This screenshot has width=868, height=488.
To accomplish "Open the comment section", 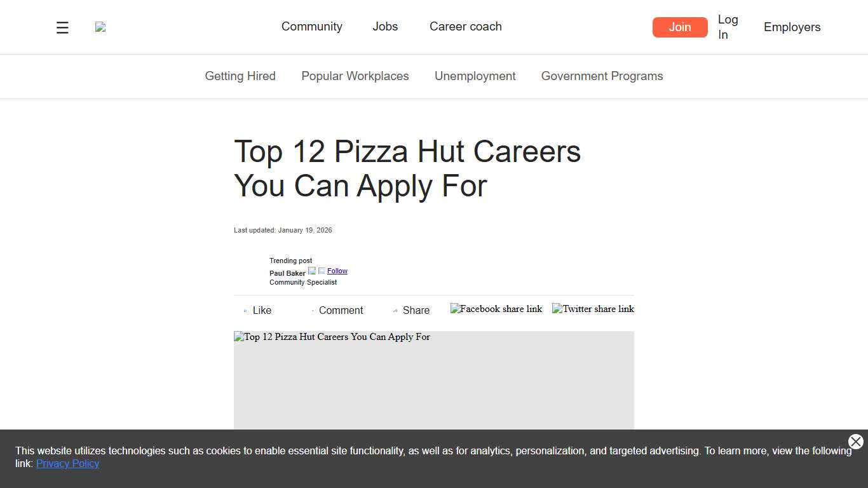I will pos(340,310).
